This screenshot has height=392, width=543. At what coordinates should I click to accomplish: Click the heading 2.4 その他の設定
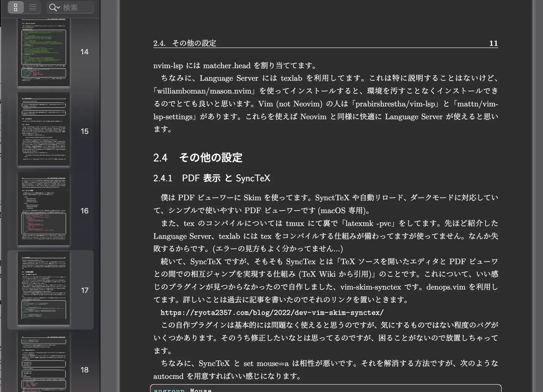[x=197, y=158]
